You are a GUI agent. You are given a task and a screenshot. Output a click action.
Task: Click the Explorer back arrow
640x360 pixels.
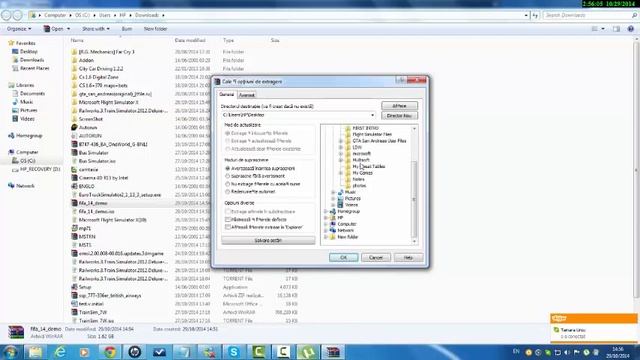pyautogui.click(x=6, y=15)
